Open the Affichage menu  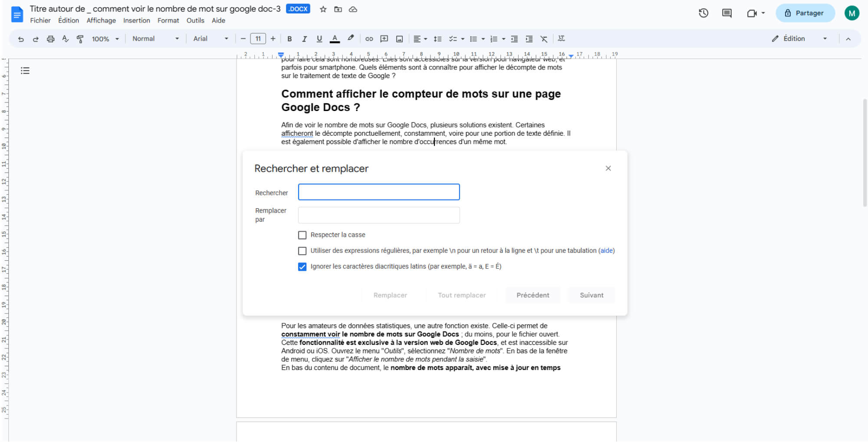click(101, 20)
